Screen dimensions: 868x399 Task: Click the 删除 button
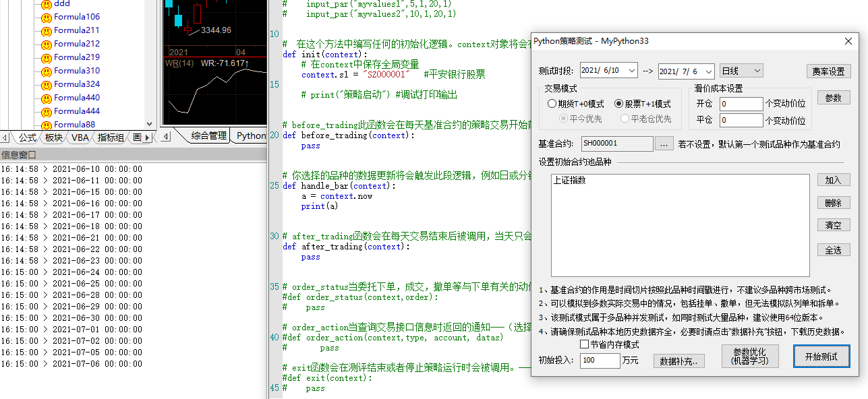(834, 203)
